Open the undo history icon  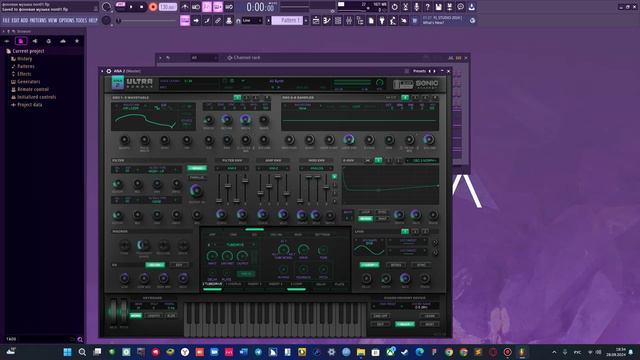tap(394, 7)
